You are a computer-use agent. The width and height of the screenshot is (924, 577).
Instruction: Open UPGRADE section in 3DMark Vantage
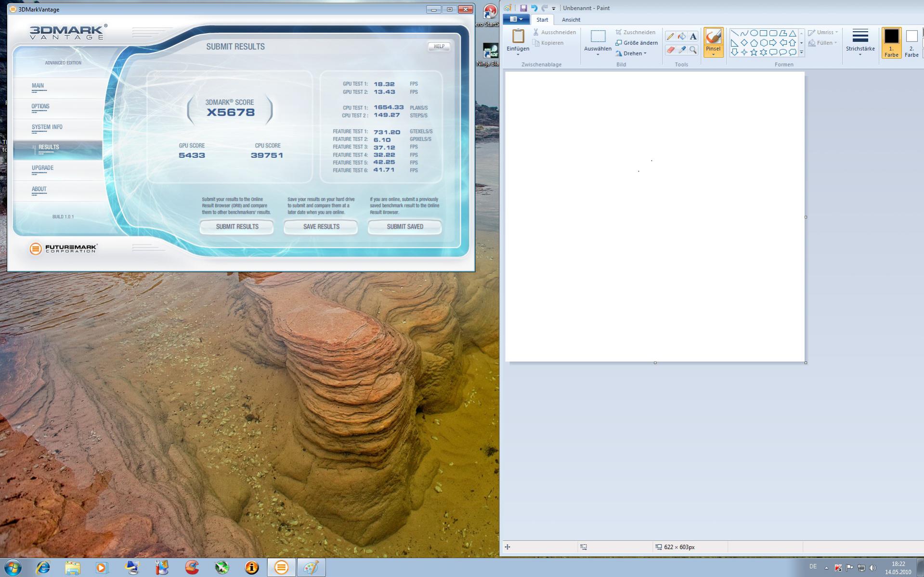(x=58, y=169)
